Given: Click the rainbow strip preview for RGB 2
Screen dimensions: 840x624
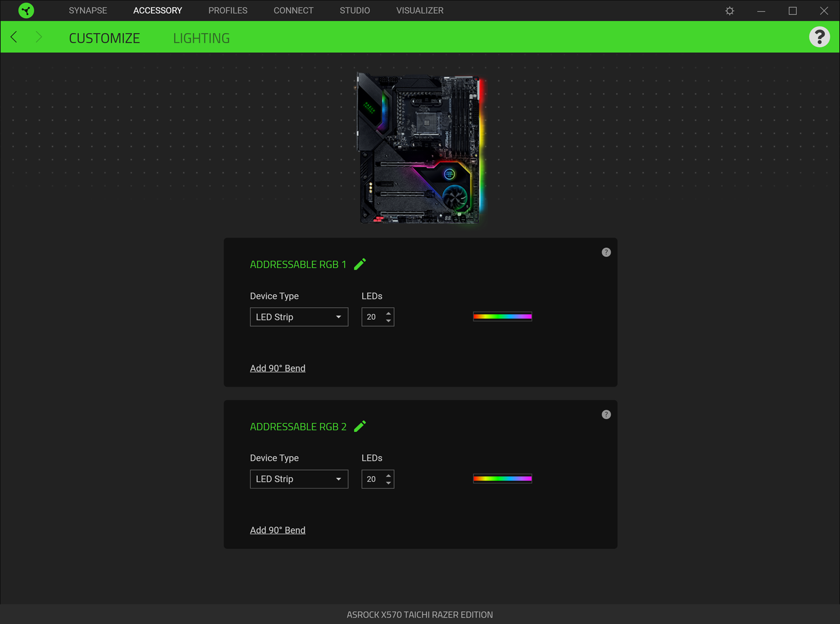Looking at the screenshot, I should pos(502,479).
